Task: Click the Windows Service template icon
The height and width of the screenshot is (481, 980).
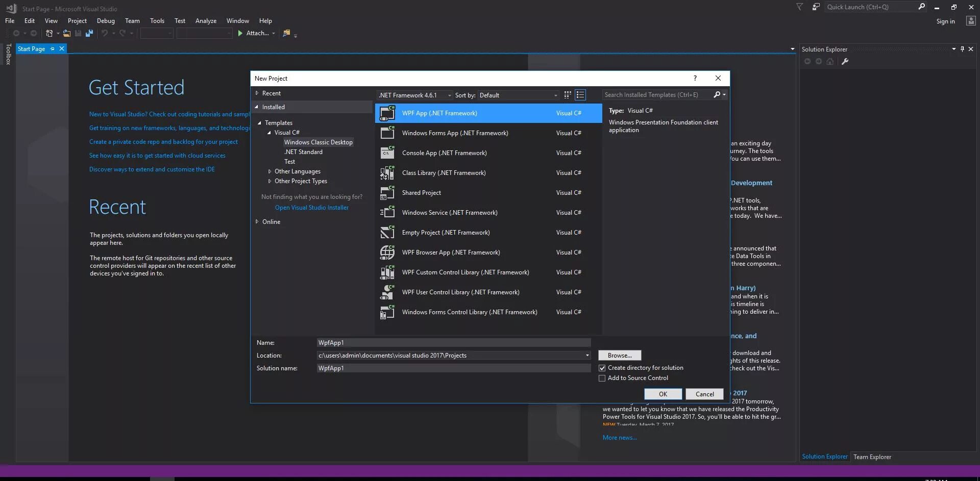Action: tap(387, 213)
